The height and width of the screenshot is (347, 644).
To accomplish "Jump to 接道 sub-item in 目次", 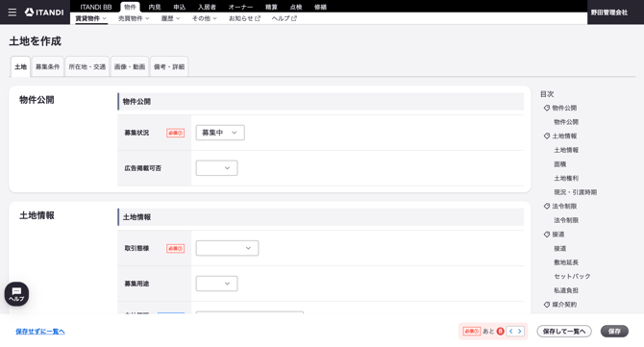I will pos(559,248).
